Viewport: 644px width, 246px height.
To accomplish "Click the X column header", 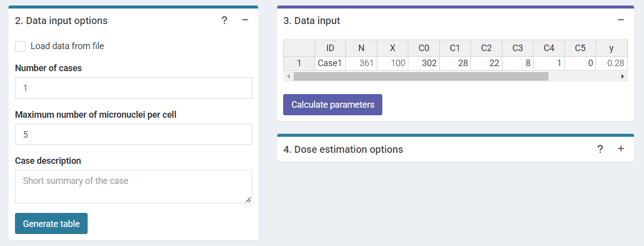I will pyautogui.click(x=393, y=48).
